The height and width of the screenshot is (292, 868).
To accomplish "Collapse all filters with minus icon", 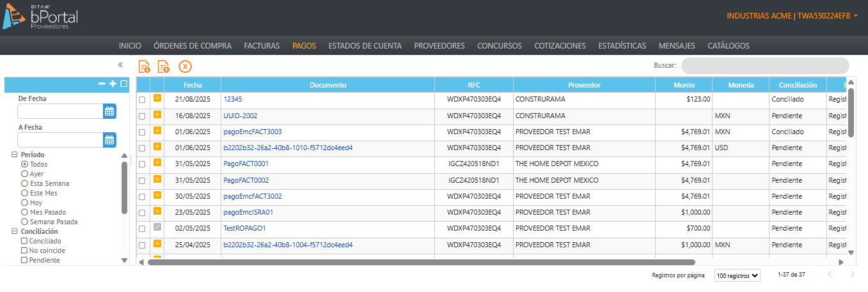I will click(101, 84).
